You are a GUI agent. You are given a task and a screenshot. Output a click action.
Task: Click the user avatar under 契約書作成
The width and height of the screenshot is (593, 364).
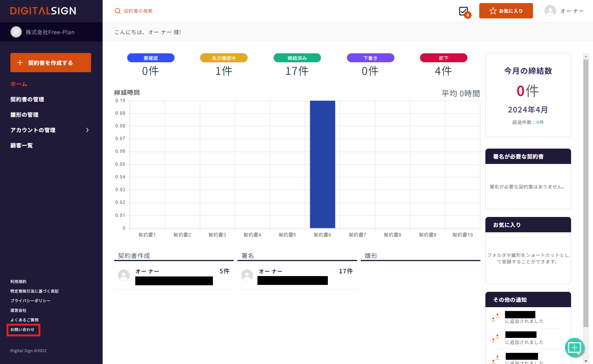(124, 275)
